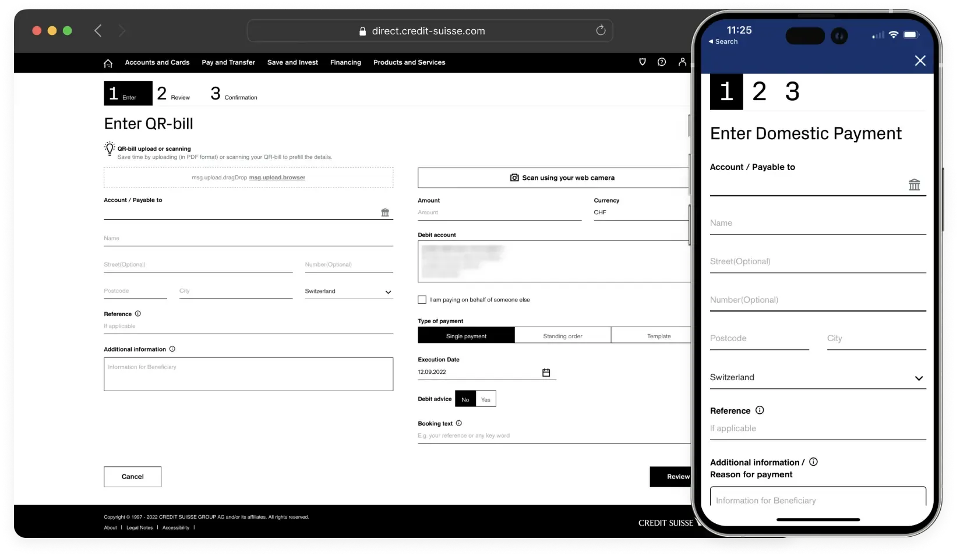Open the calendar icon beside Execution Date
This screenshot has width=960, height=560.
click(x=546, y=372)
